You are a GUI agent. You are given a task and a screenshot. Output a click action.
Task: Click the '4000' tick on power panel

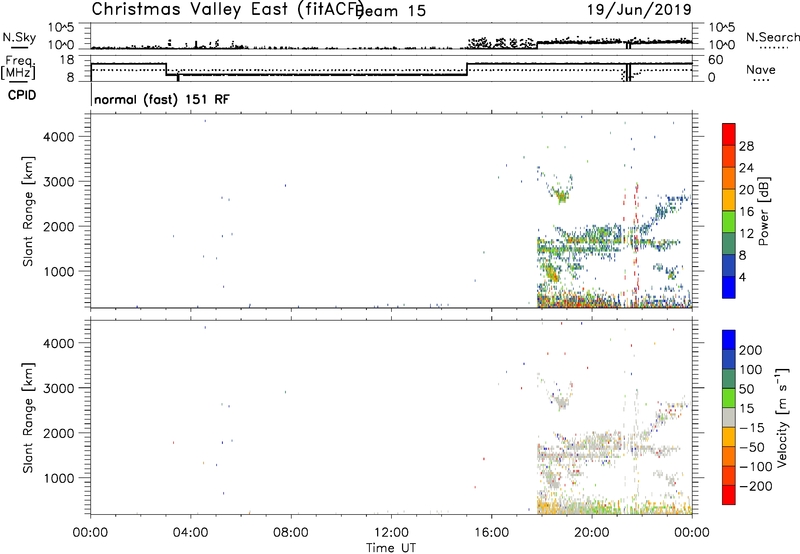coord(59,137)
